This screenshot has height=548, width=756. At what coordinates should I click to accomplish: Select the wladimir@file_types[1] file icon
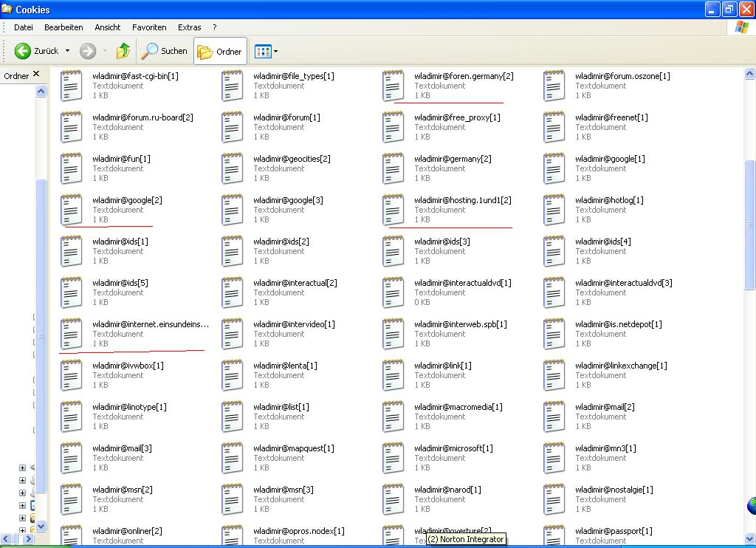point(232,86)
